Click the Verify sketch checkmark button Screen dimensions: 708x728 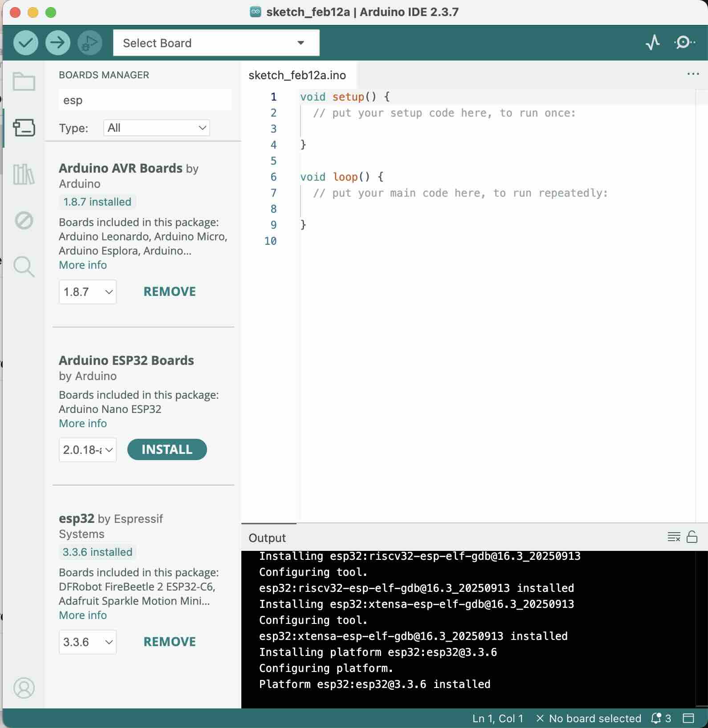(26, 43)
